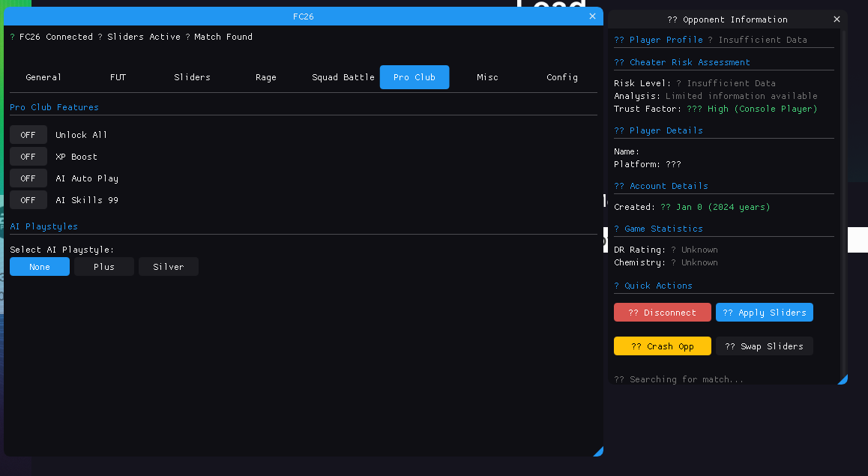This screenshot has width=868, height=476.
Task: Click the Platform ??? value
Action: [674, 164]
